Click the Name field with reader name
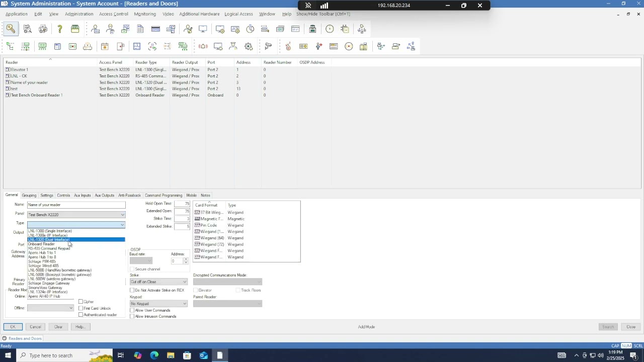The image size is (644, 362). [76, 205]
